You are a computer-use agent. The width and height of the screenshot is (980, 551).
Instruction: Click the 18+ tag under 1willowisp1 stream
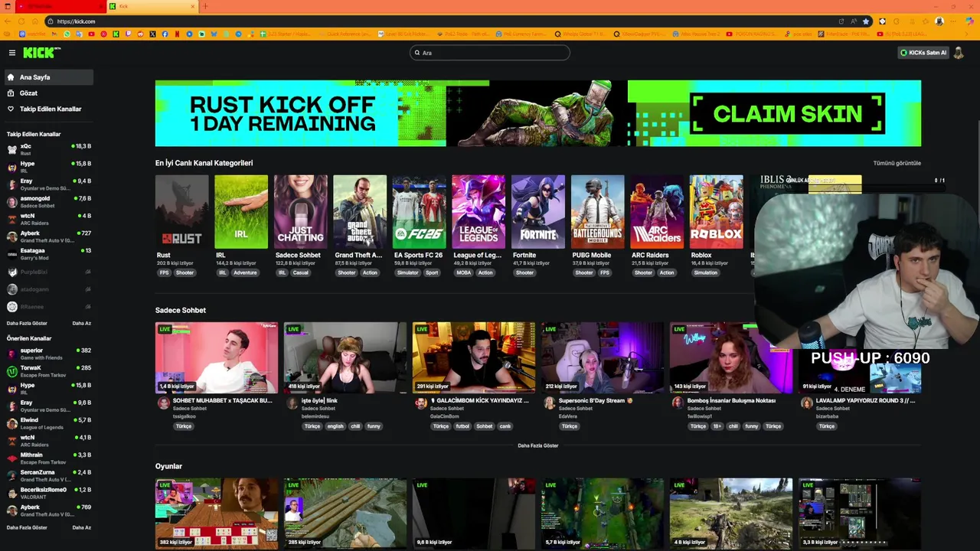[x=718, y=426]
